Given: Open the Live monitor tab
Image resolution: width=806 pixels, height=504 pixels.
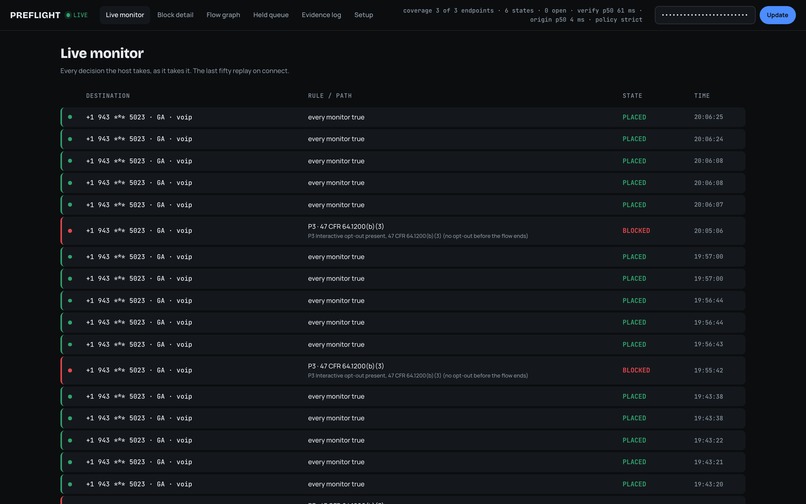Looking at the screenshot, I should [x=125, y=15].
